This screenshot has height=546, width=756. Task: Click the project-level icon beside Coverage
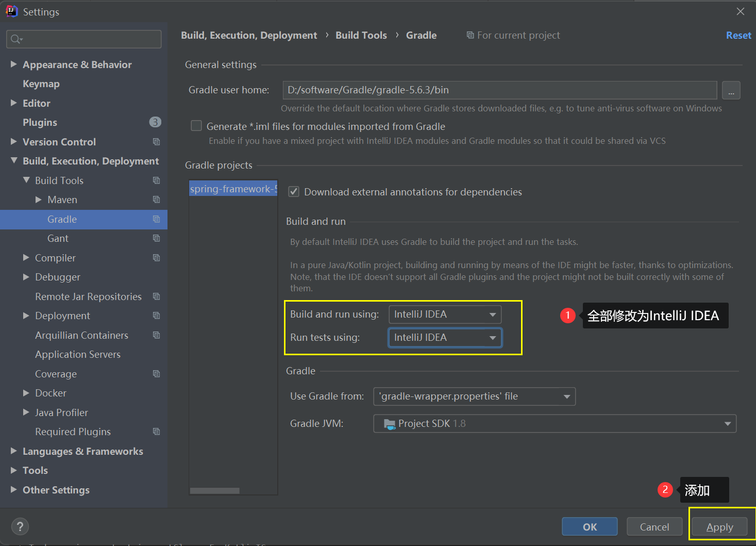coord(156,374)
